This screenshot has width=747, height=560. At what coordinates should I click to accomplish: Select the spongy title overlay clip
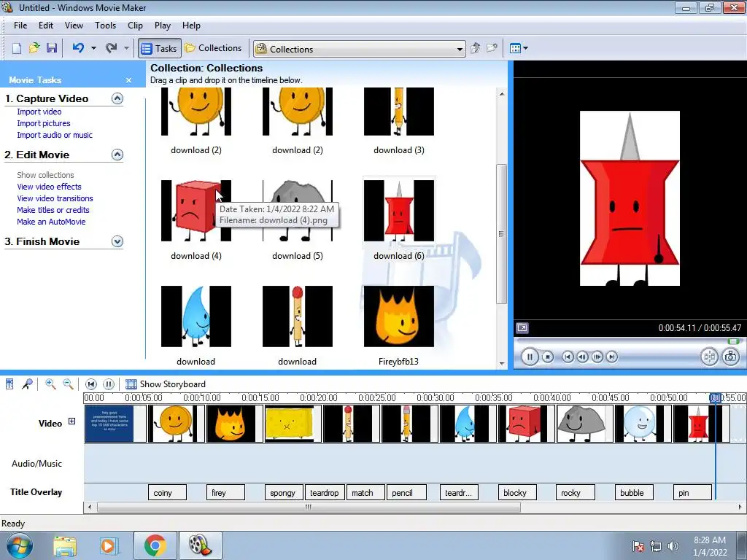(x=283, y=493)
